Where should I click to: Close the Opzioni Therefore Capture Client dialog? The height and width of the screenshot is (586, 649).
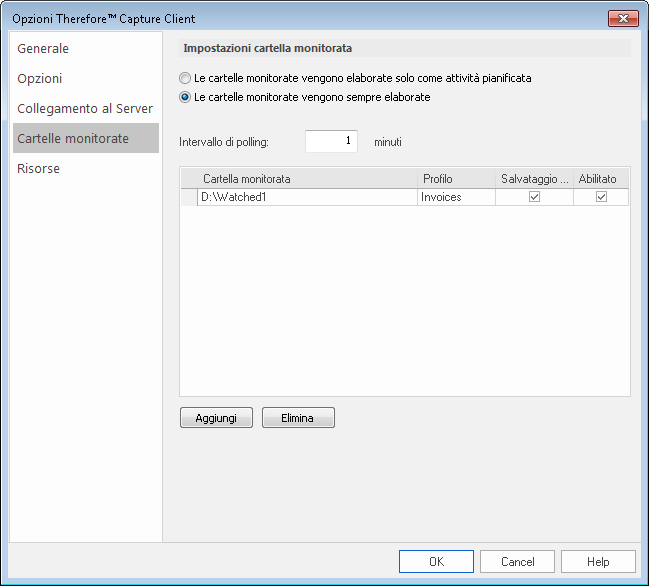(x=623, y=19)
